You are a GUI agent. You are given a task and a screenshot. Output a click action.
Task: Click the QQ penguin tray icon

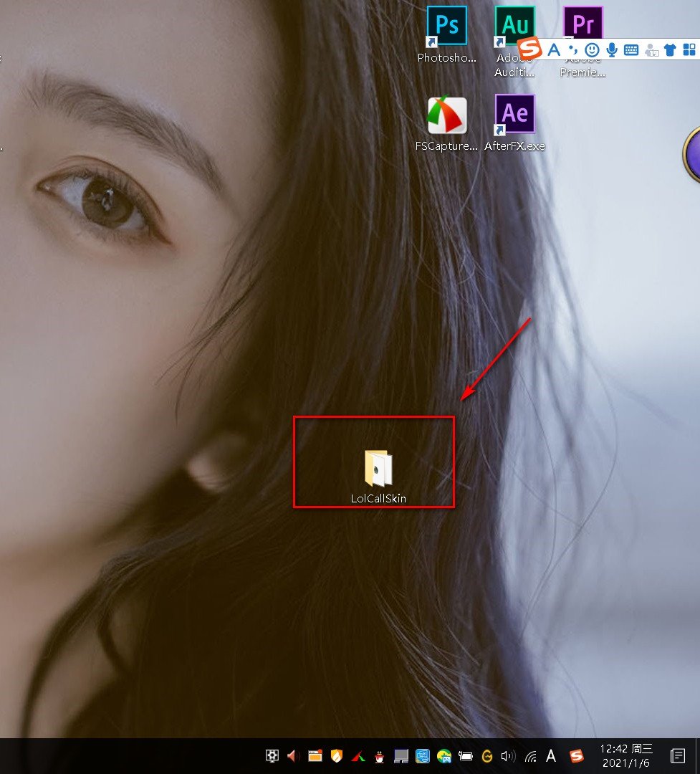(380, 755)
